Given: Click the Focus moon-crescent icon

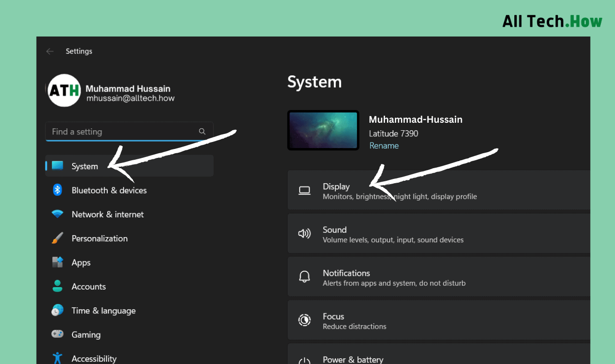Looking at the screenshot, I should coord(304,320).
